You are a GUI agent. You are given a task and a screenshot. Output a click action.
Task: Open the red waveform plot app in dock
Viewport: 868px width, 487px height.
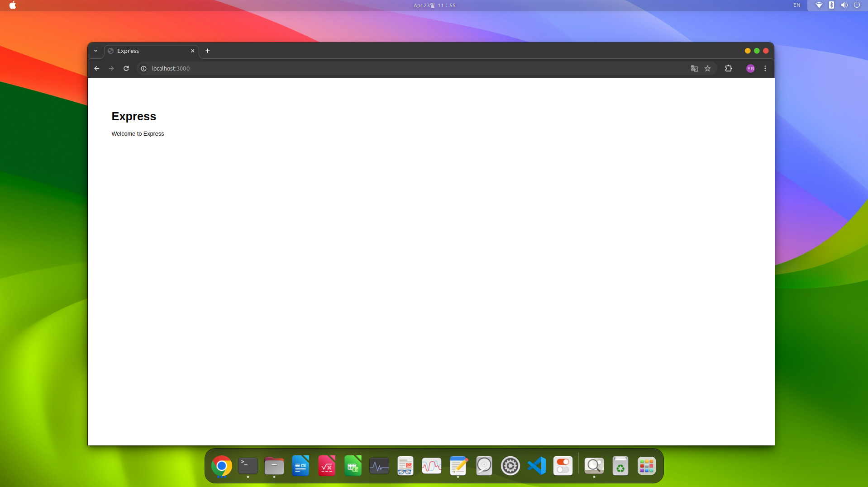(x=432, y=466)
